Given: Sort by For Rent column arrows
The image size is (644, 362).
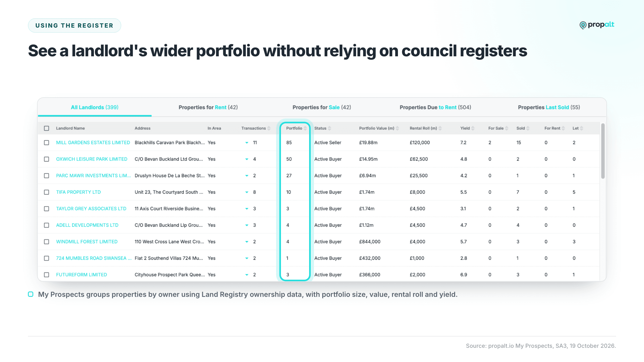Looking at the screenshot, I should pyautogui.click(x=563, y=128).
